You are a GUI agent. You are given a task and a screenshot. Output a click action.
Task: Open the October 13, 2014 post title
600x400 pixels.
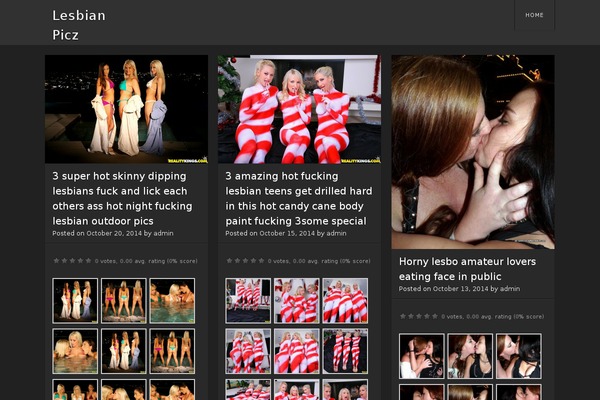click(467, 269)
